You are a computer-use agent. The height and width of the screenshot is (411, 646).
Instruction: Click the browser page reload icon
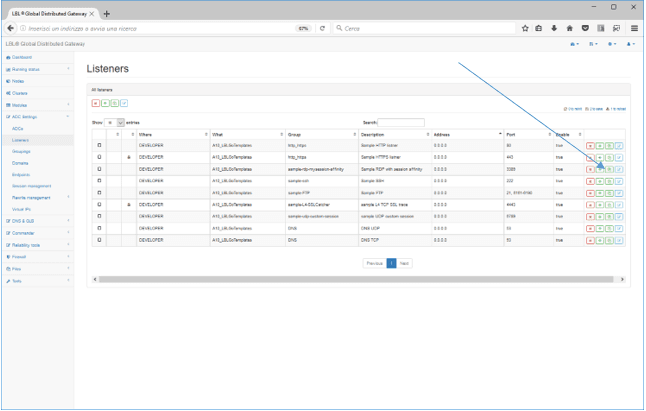point(322,28)
